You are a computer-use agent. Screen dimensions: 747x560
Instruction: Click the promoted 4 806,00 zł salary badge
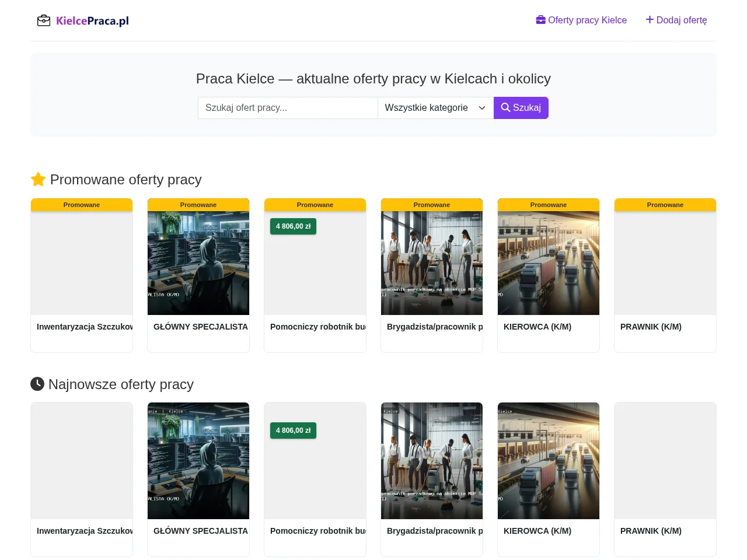click(293, 226)
